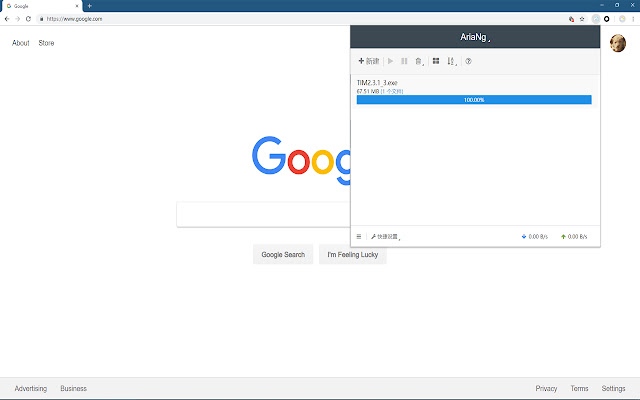This screenshot has height=400, width=640.
Task: Open the sort order dropdown in AriaNg toolbar
Action: [x=451, y=61]
